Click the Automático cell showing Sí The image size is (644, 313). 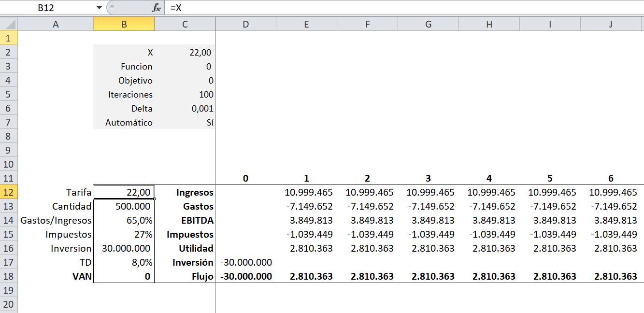pyautogui.click(x=185, y=123)
